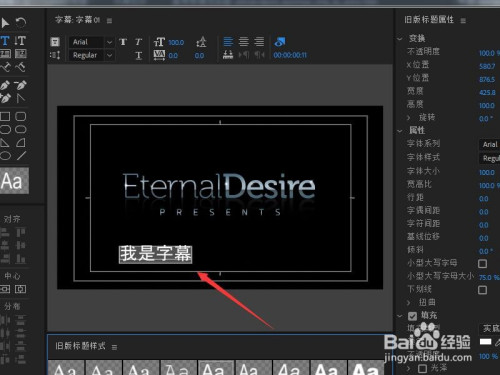This screenshot has height=375, width=500.
Task: Select the Wedge shape tool
Action: point(5,143)
